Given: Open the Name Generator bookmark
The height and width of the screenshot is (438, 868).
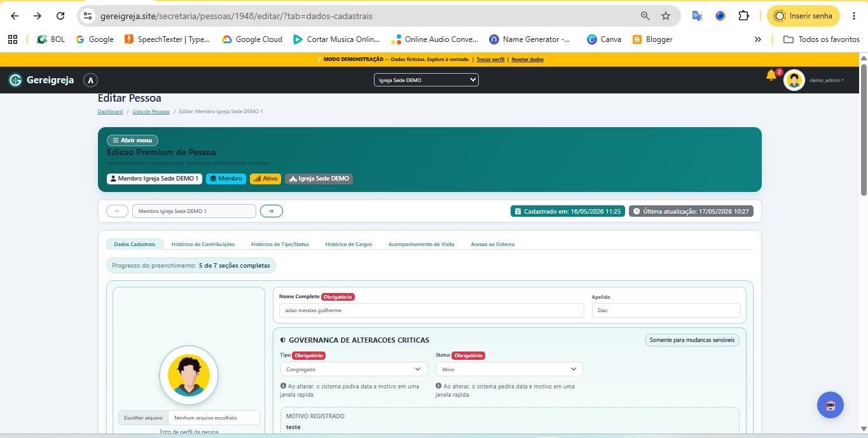Looking at the screenshot, I should [530, 39].
